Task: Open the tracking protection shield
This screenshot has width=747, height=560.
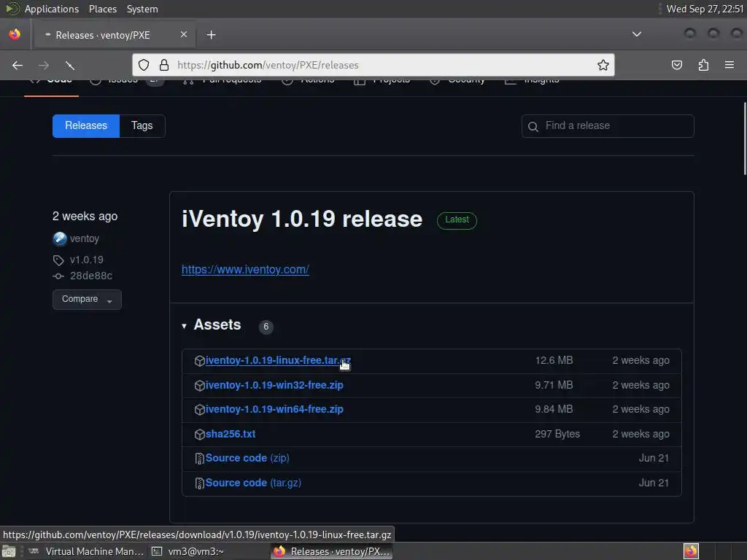Action: 144,65
